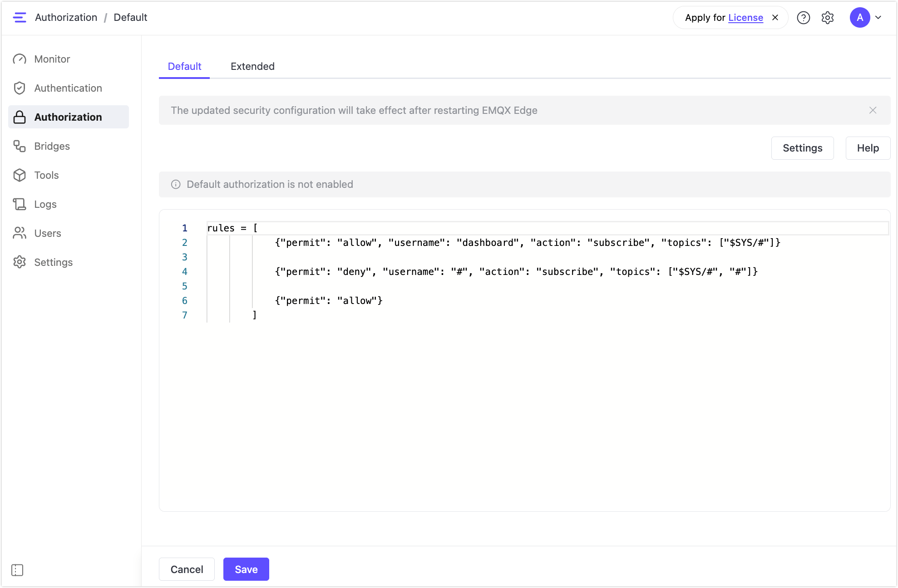The width and height of the screenshot is (898, 588).
Task: Open the Logs panel
Action: click(x=45, y=204)
